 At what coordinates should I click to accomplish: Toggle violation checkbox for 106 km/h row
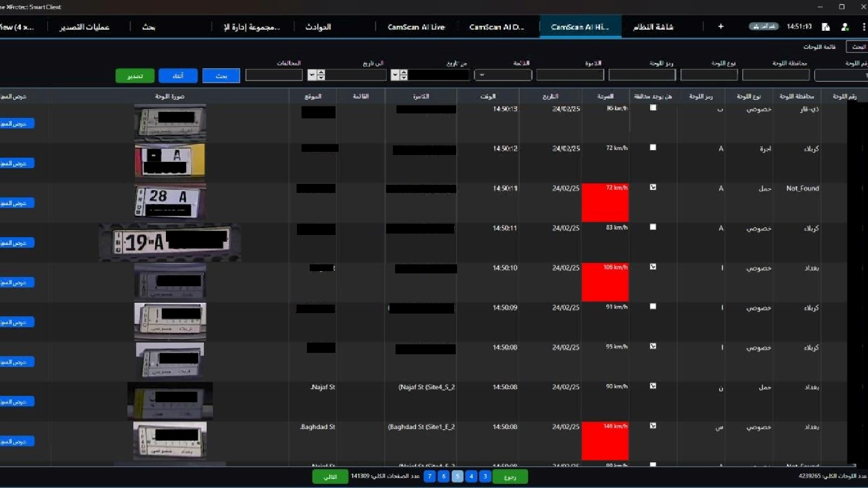click(x=653, y=267)
